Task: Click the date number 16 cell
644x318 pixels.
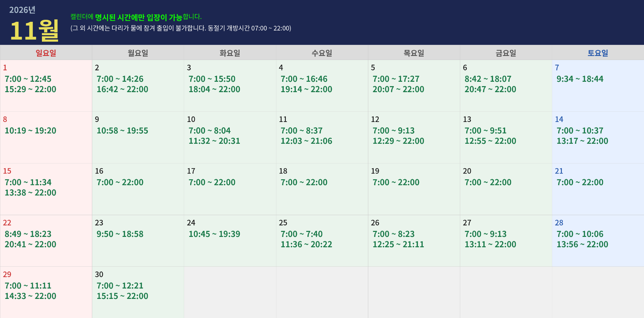Action: coord(99,171)
